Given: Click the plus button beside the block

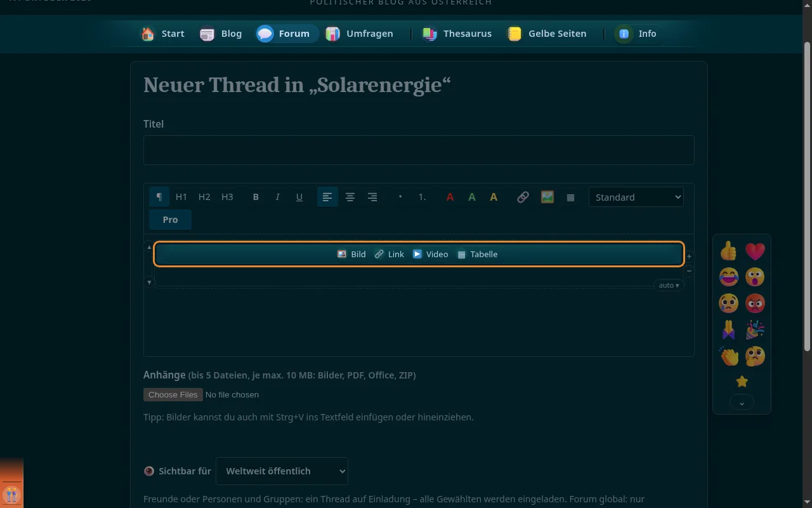Looking at the screenshot, I should 690,257.
